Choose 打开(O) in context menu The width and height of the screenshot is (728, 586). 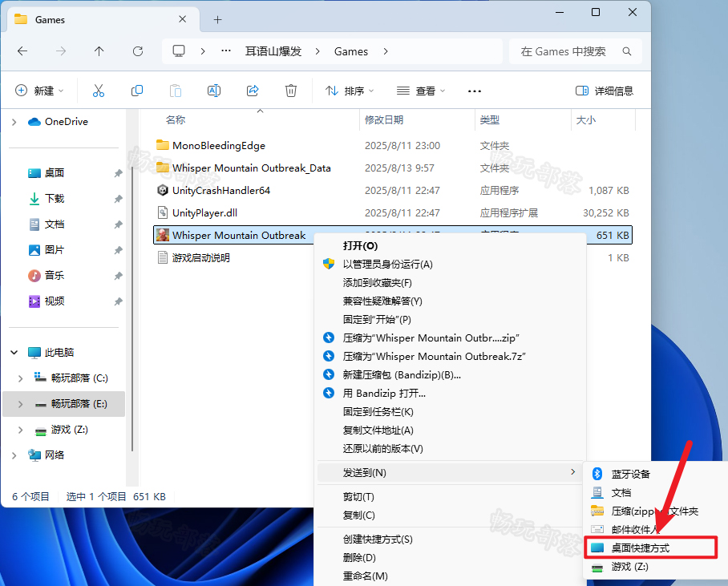click(x=450, y=245)
